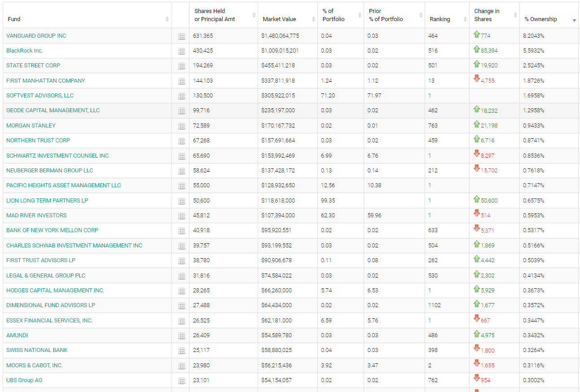Open SOFTVEST ADVISORS, LLC fund link
580x392 pixels.
pos(40,96)
